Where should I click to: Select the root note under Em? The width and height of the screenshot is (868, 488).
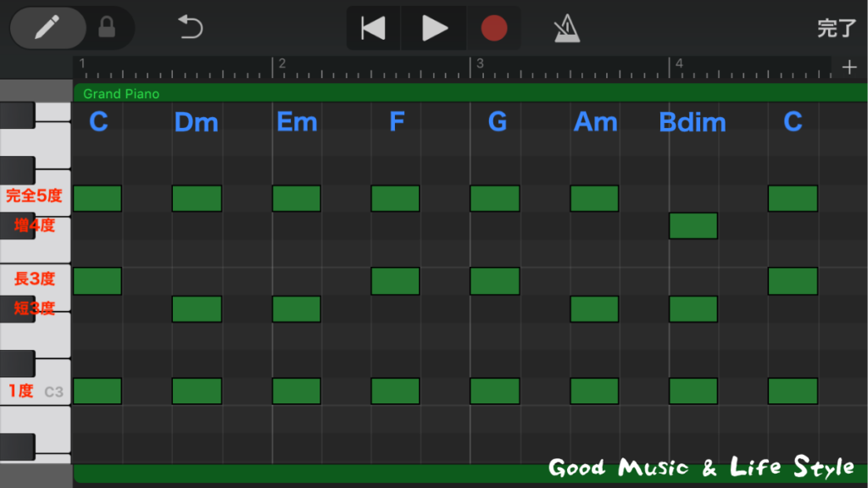tap(296, 391)
